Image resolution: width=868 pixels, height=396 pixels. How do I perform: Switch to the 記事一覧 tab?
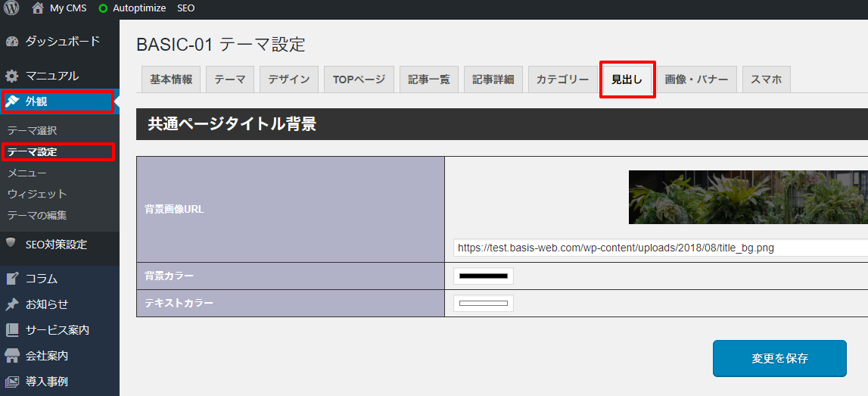[x=429, y=80]
